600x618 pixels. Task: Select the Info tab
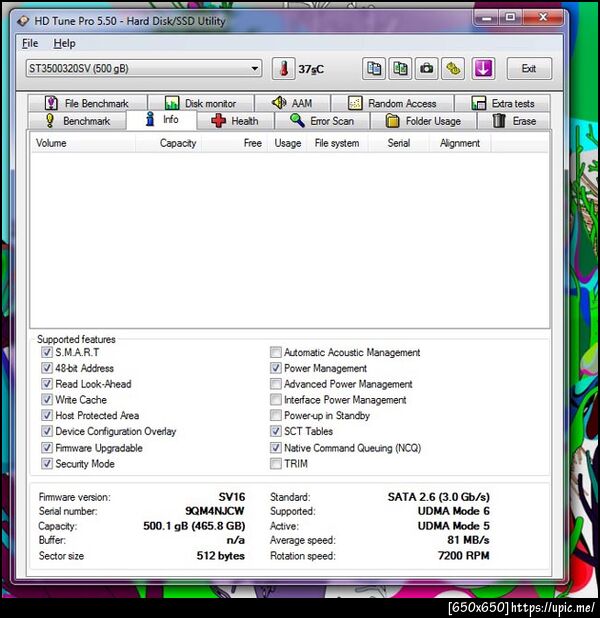click(x=162, y=119)
